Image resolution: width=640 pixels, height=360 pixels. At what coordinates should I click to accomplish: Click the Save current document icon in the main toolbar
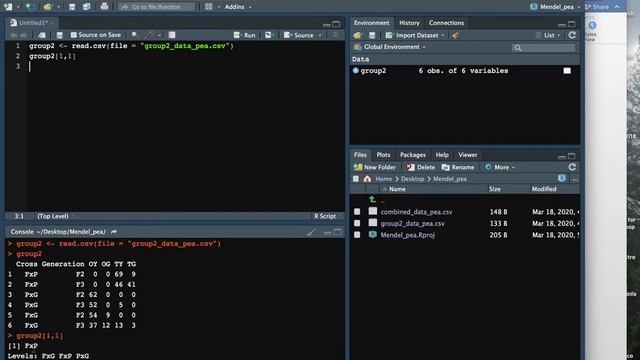[72, 7]
